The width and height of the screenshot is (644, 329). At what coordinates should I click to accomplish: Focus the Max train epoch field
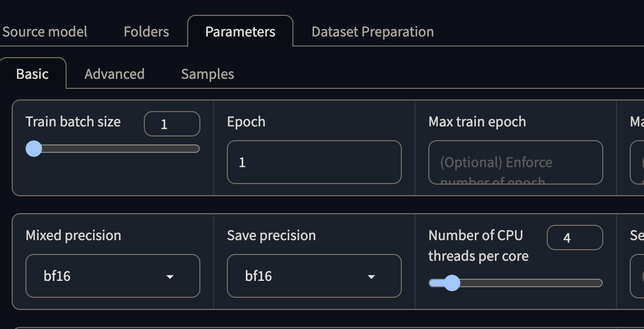[x=516, y=162]
